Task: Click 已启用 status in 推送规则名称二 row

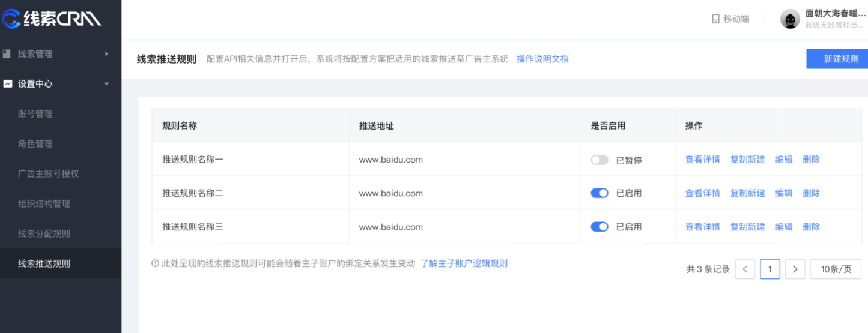Action: [x=629, y=193]
